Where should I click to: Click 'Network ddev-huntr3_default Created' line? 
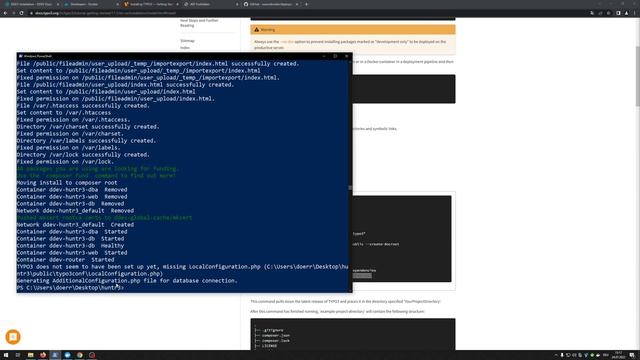(x=75, y=225)
